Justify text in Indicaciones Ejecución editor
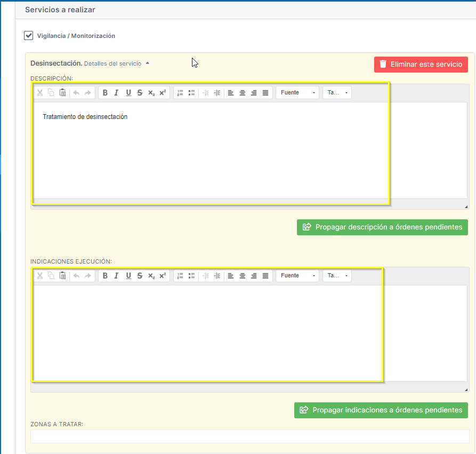Viewport: 476px width, 454px height. (x=265, y=276)
